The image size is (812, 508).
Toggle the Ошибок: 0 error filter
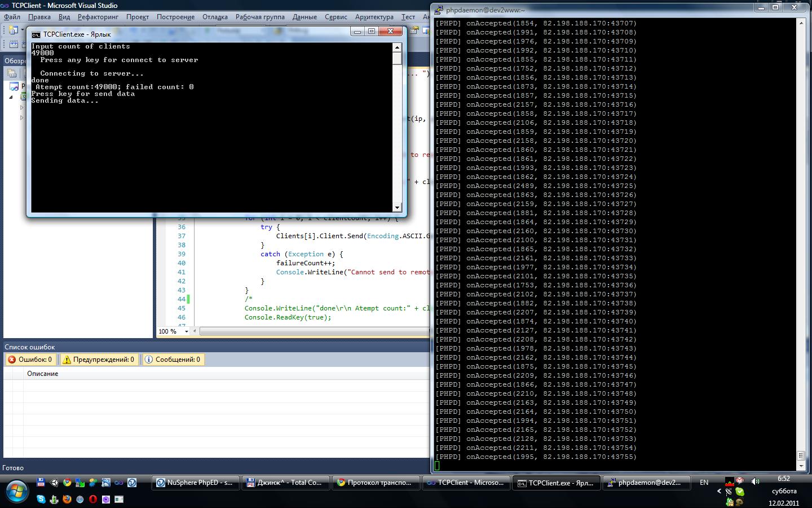(30, 360)
